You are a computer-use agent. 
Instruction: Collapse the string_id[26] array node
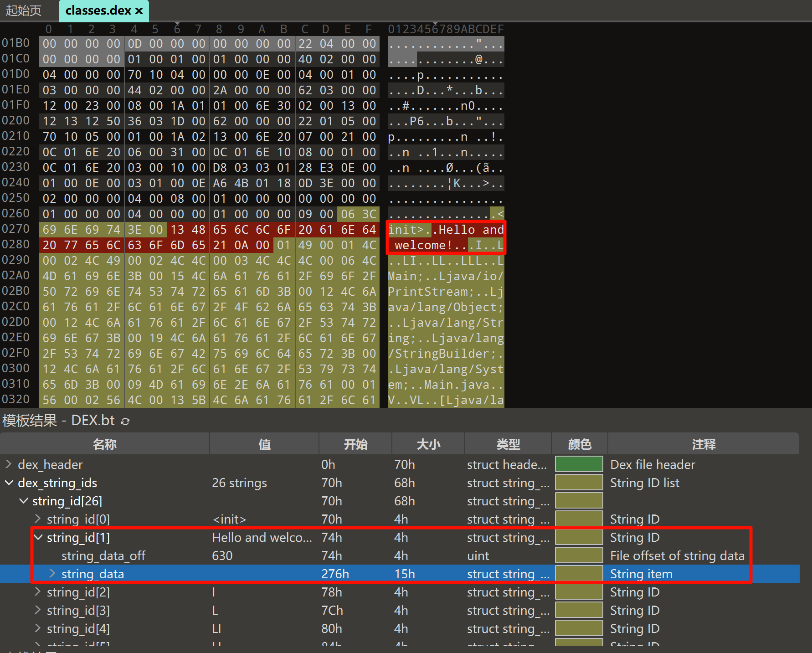23,501
